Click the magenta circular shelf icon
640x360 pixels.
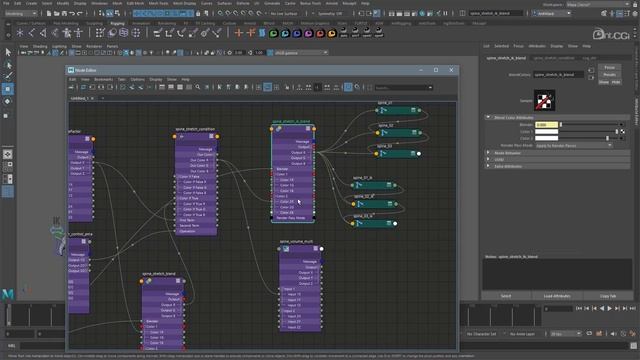309,33
